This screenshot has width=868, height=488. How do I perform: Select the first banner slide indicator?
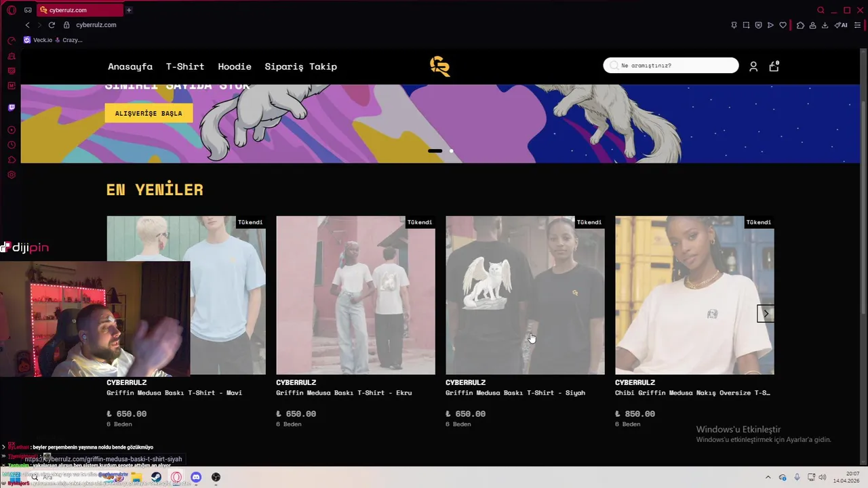(x=435, y=151)
